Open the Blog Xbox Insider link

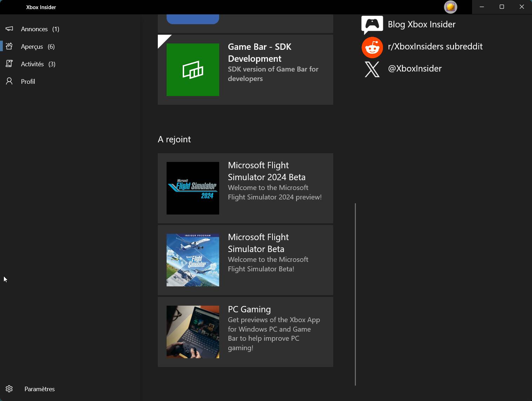(x=422, y=24)
